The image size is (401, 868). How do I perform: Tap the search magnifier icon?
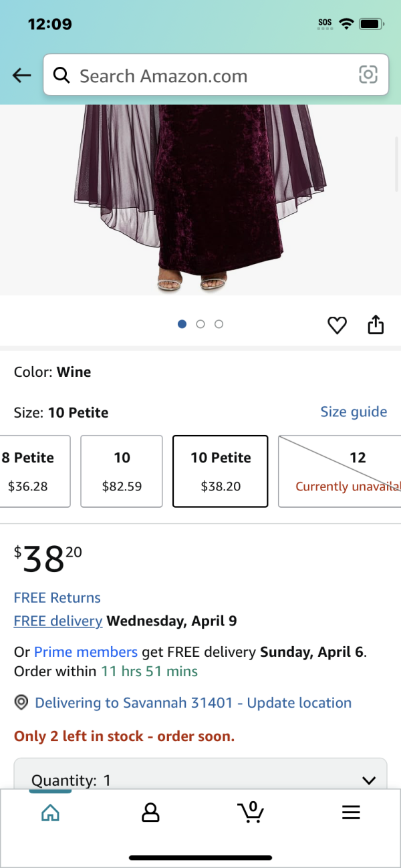click(61, 76)
